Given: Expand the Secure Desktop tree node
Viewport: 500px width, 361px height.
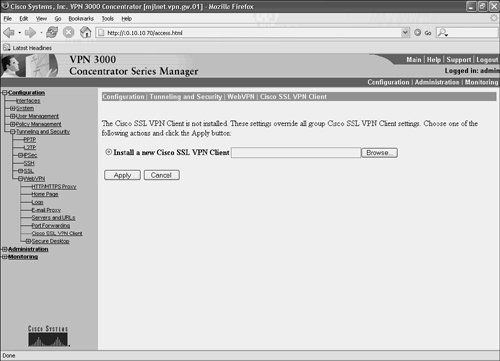Looking at the screenshot, I should point(28,241).
